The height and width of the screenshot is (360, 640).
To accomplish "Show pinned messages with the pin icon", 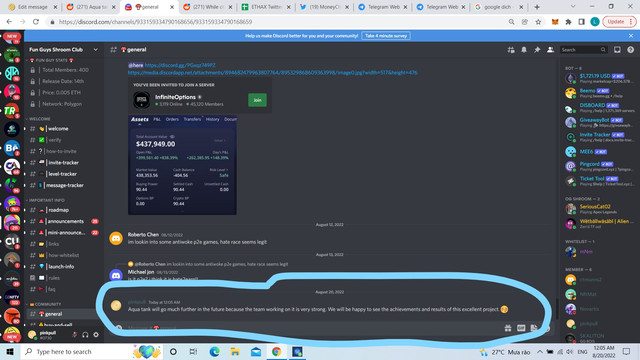I will 537,50.
